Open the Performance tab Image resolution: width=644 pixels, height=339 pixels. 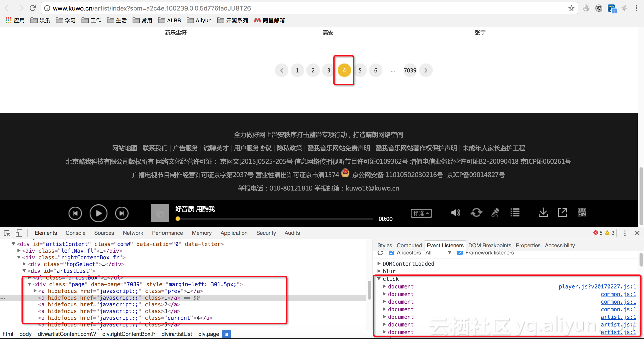point(167,233)
